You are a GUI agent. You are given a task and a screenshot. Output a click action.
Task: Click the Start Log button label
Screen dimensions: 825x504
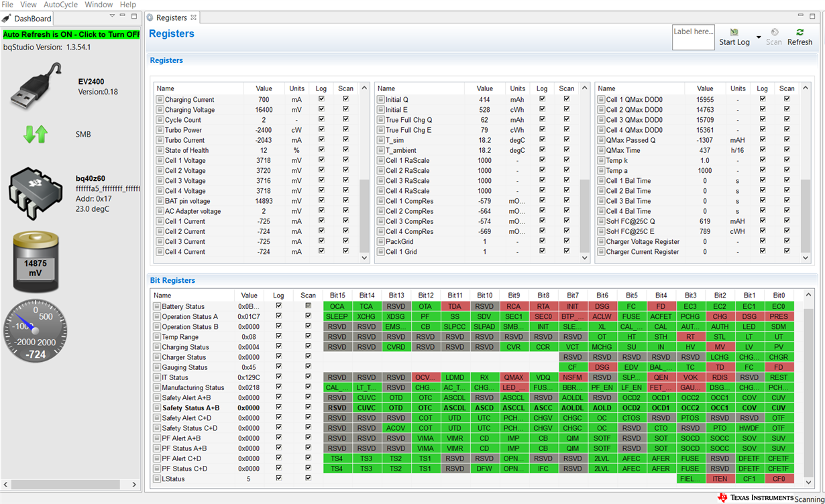734,42
